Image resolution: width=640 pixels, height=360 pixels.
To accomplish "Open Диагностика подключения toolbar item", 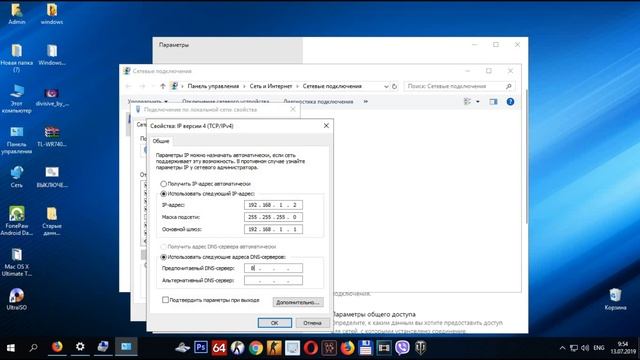I will click(x=318, y=102).
